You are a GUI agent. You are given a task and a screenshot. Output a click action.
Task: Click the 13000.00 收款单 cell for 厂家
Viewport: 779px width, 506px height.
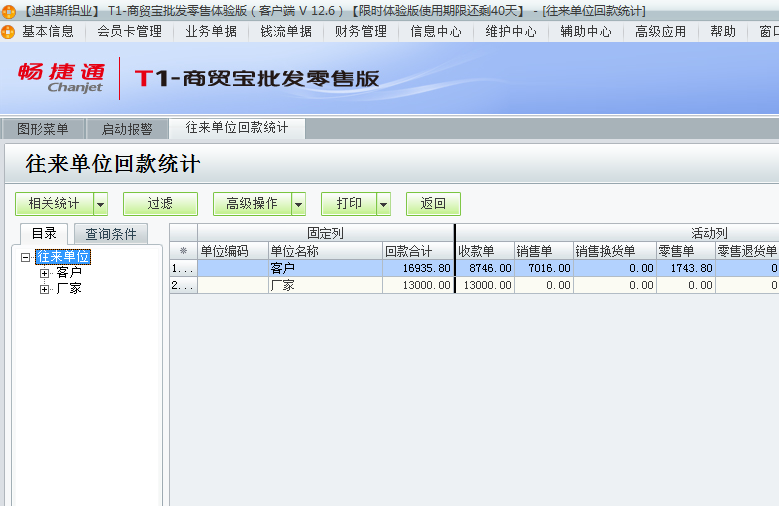coord(485,285)
